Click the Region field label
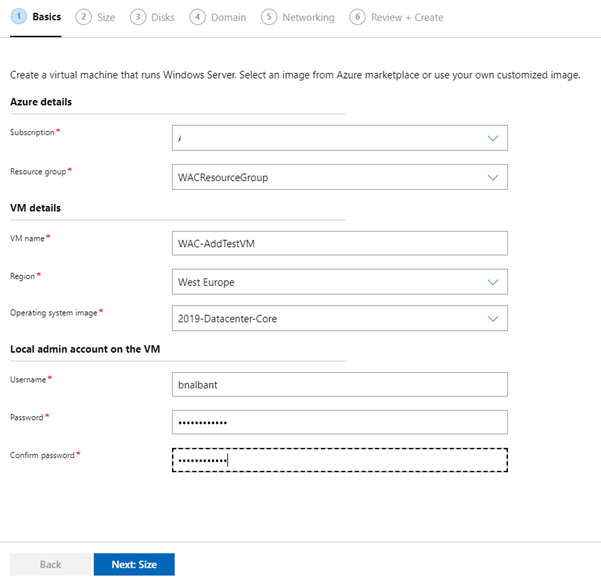 point(23,276)
